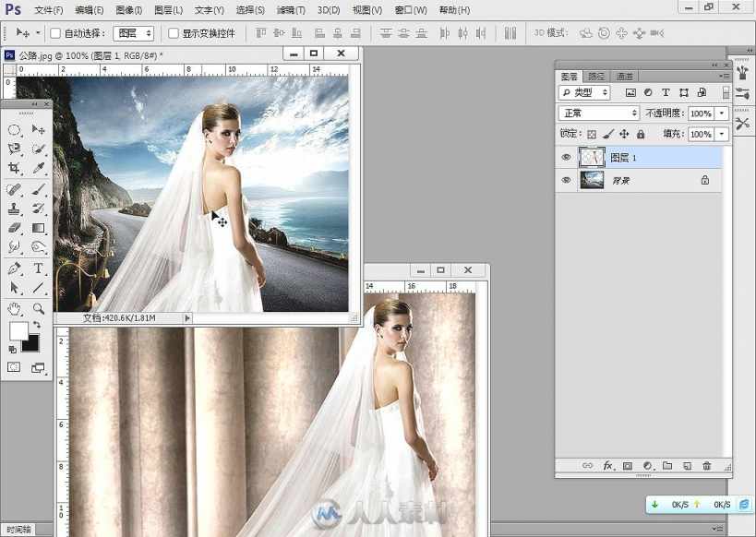Select the Zoom tool
Viewport: 756px width, 537px height.
[38, 308]
